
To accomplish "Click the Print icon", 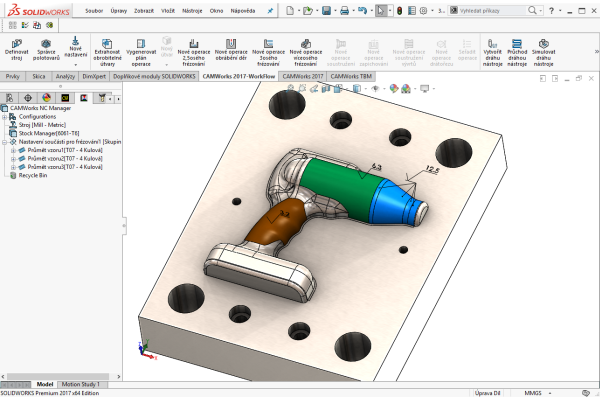I will coord(344,11).
